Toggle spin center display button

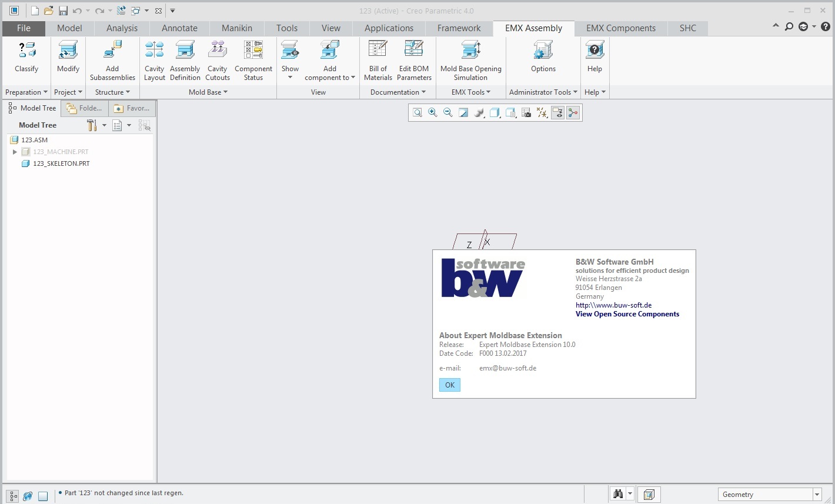(573, 112)
